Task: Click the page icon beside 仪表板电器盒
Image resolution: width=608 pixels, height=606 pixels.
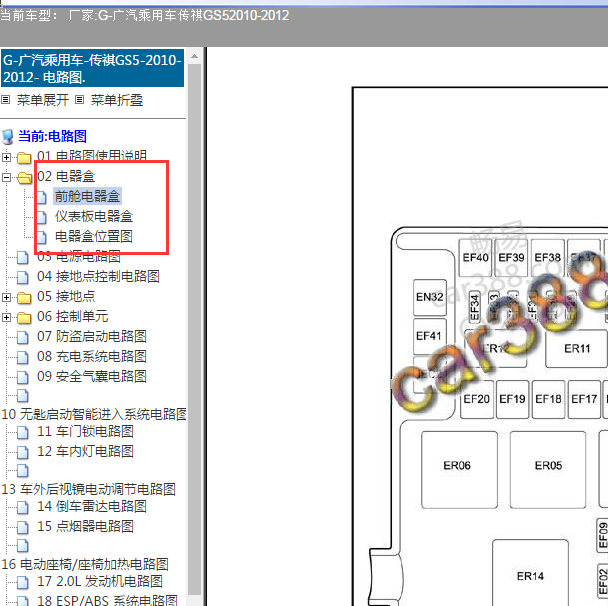Action: 41,217
